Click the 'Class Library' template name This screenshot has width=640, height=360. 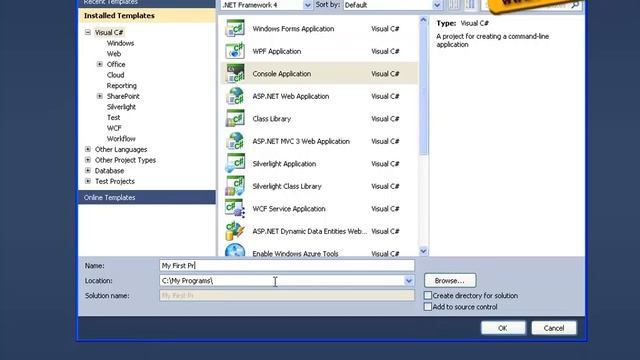click(271, 118)
